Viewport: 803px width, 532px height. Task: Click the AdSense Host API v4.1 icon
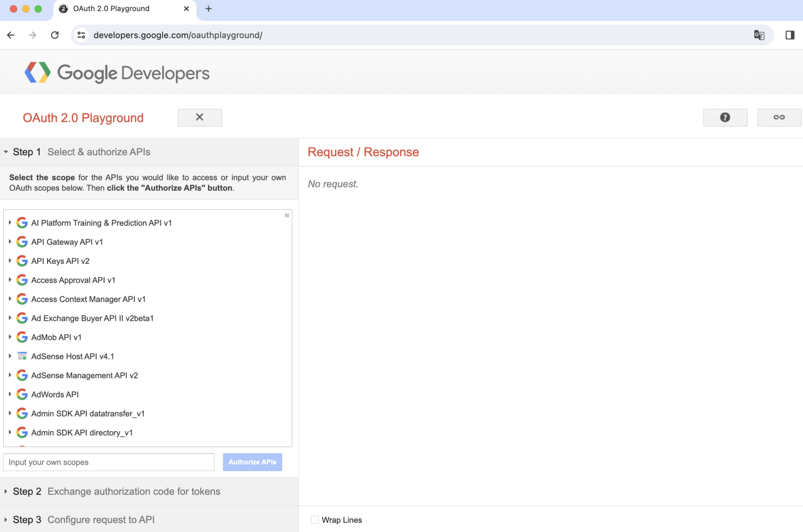22,356
